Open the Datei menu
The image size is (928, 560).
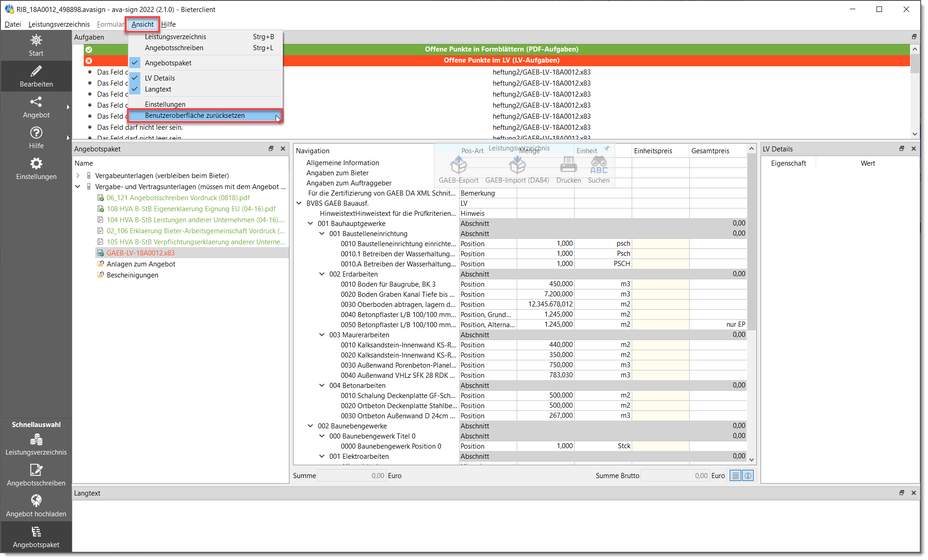point(13,24)
